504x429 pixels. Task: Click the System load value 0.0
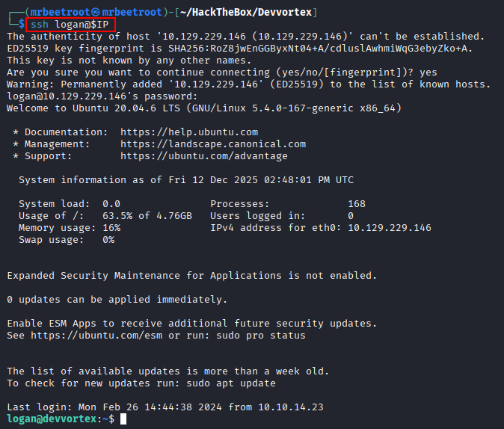[111, 204]
